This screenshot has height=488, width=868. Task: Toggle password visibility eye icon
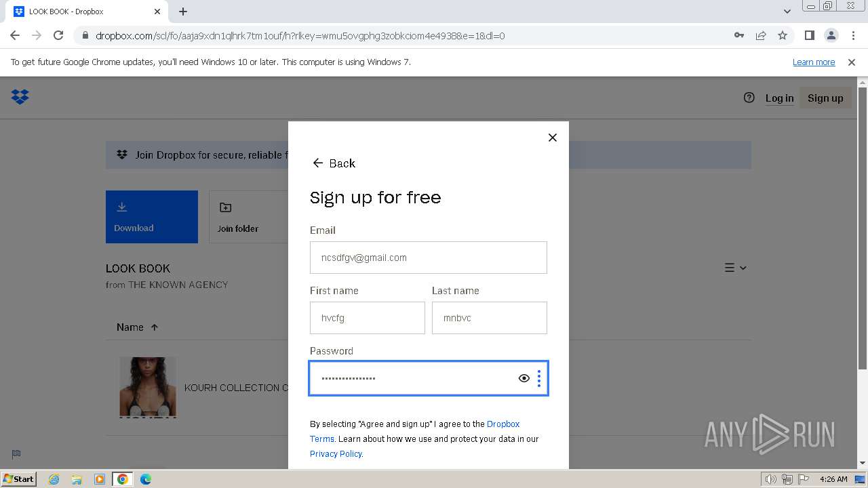pos(524,378)
